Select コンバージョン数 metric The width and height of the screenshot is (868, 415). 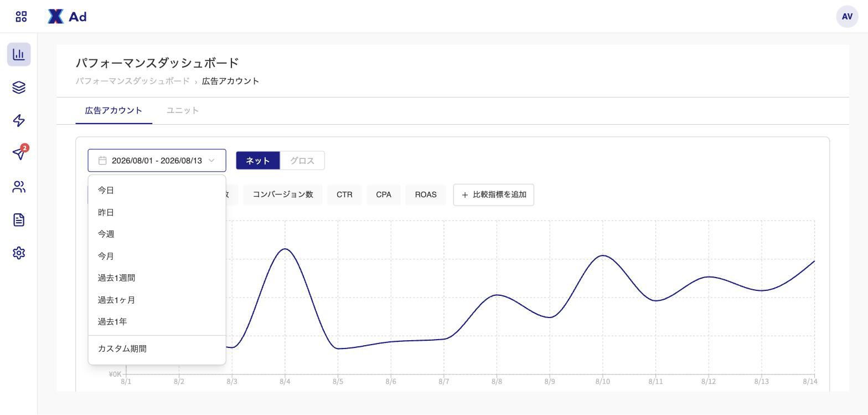(283, 194)
